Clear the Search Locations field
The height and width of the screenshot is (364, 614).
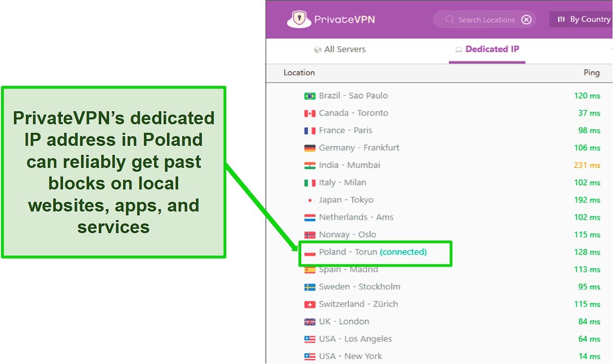[526, 20]
